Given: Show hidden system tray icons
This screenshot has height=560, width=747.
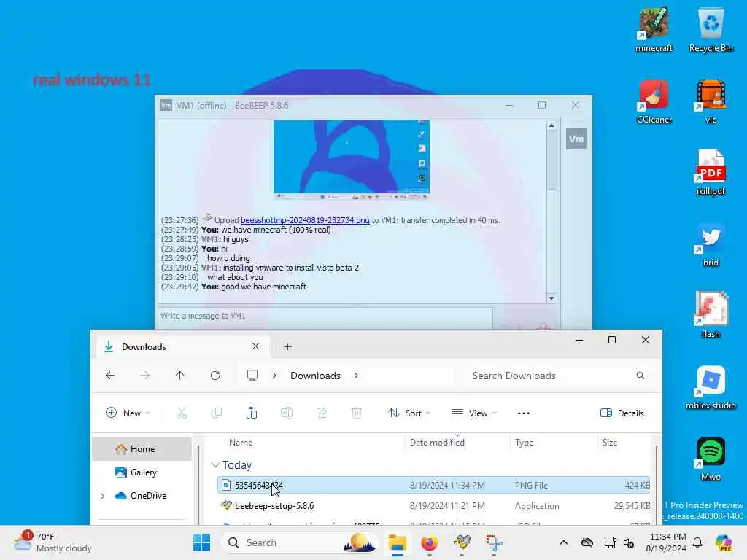Looking at the screenshot, I should click(564, 542).
